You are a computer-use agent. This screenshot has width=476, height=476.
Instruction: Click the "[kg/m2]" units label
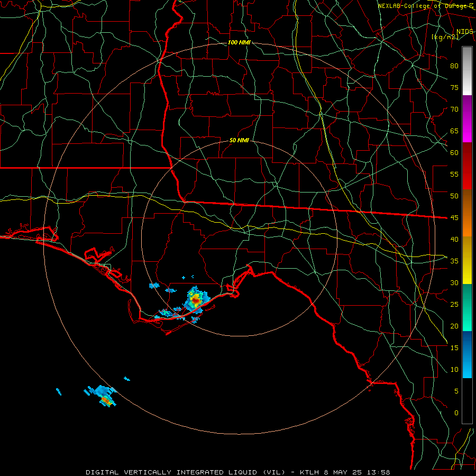tap(445, 37)
